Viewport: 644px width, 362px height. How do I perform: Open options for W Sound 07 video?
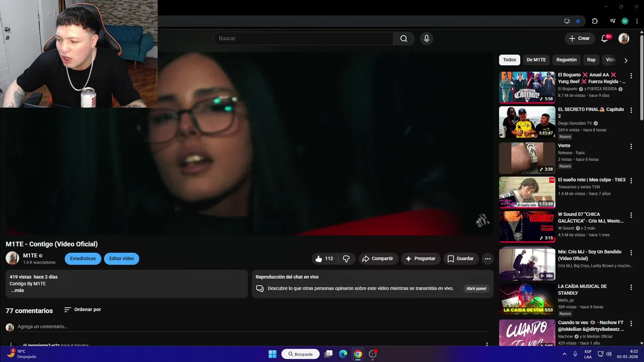tap(631, 216)
